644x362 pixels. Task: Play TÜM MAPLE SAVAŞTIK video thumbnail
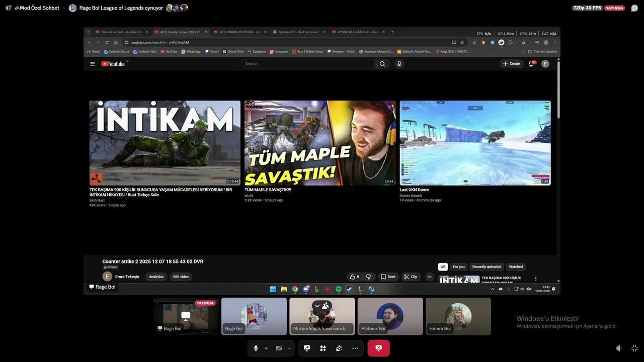point(320,143)
